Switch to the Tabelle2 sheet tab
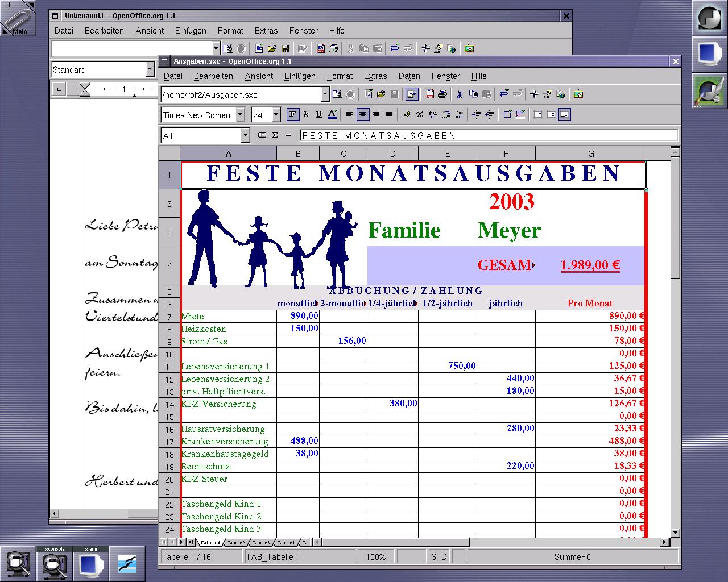This screenshot has height=582, width=728. click(236, 543)
